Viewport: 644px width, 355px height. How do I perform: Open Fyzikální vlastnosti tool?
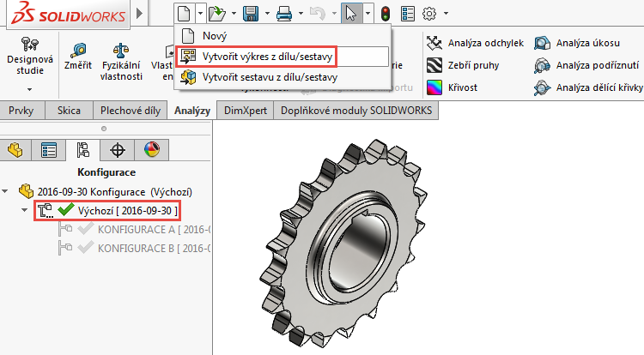[x=121, y=62]
